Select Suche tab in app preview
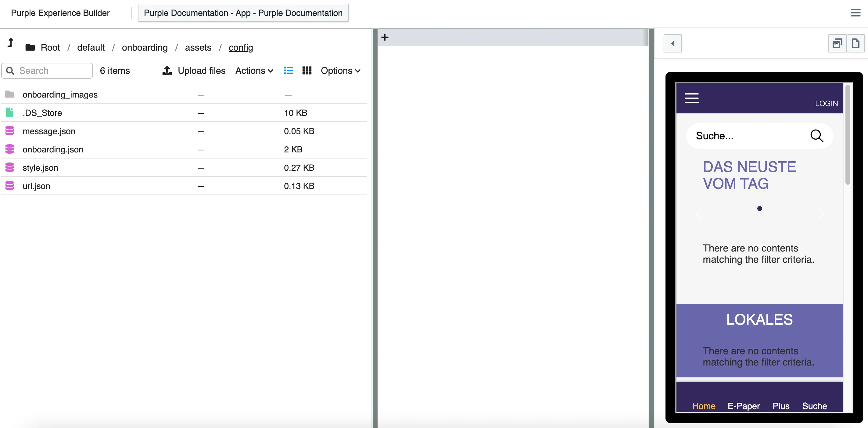 pyautogui.click(x=814, y=406)
